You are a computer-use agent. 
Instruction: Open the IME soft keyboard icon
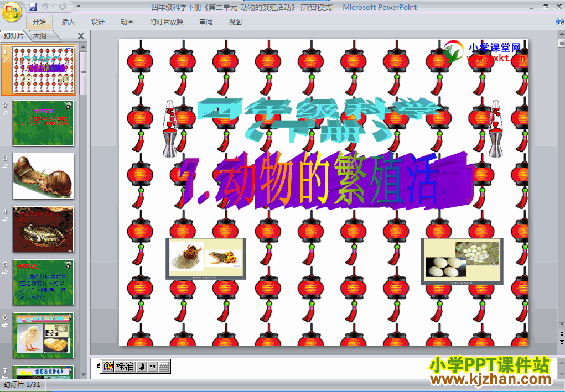(x=164, y=367)
